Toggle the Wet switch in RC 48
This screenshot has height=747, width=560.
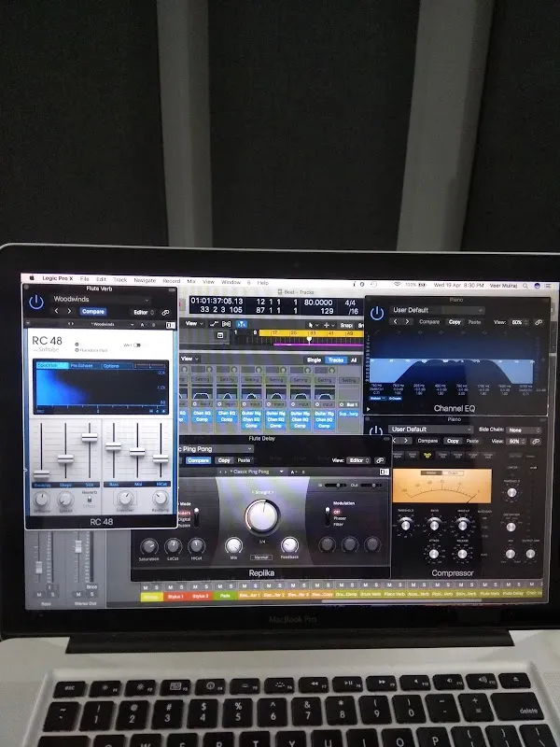(x=137, y=345)
